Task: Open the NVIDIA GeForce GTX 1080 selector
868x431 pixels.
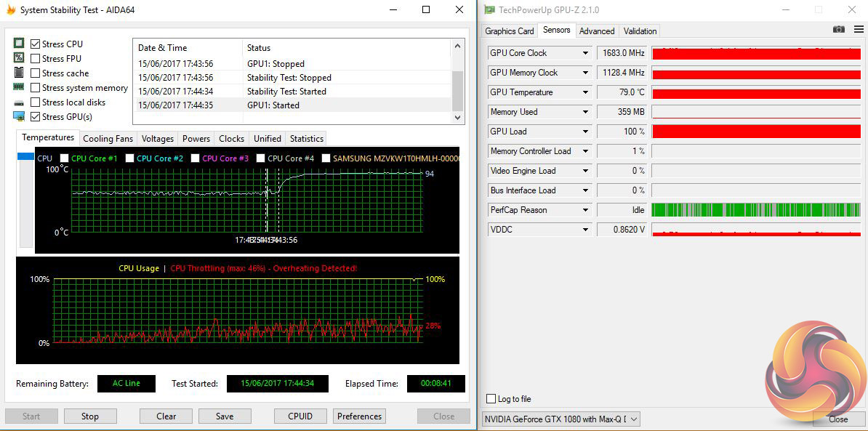Action: click(561, 419)
